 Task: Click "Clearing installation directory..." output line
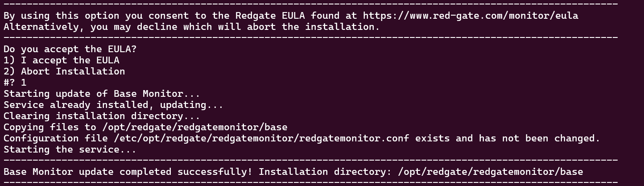[102, 116]
